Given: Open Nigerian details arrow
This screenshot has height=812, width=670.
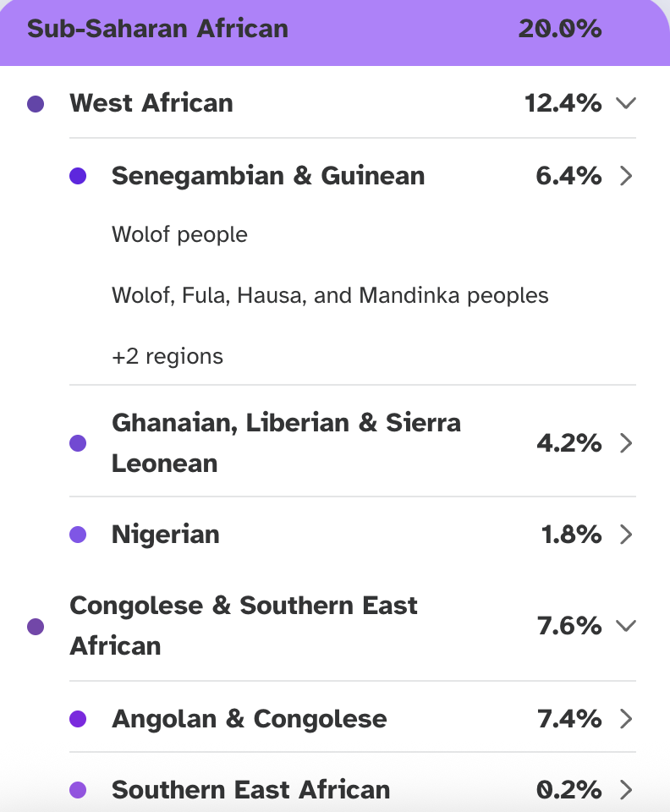Looking at the screenshot, I should tap(626, 535).
